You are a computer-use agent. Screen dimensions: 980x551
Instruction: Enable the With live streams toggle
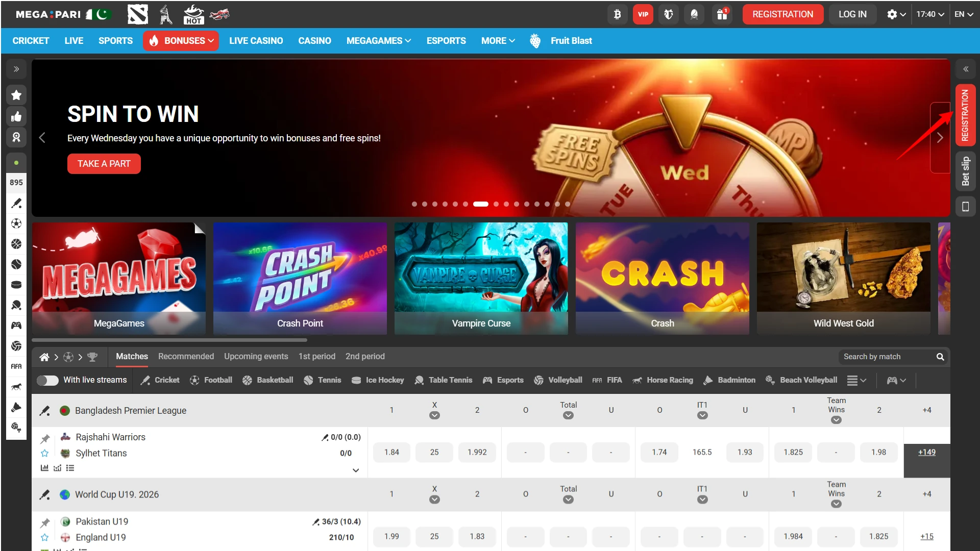(47, 380)
